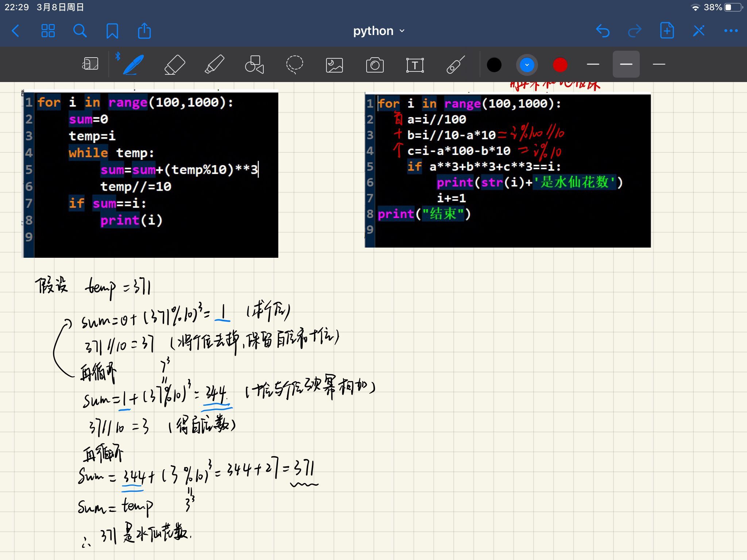Select the Text box tool
This screenshot has height=560, width=747.
[x=415, y=65]
